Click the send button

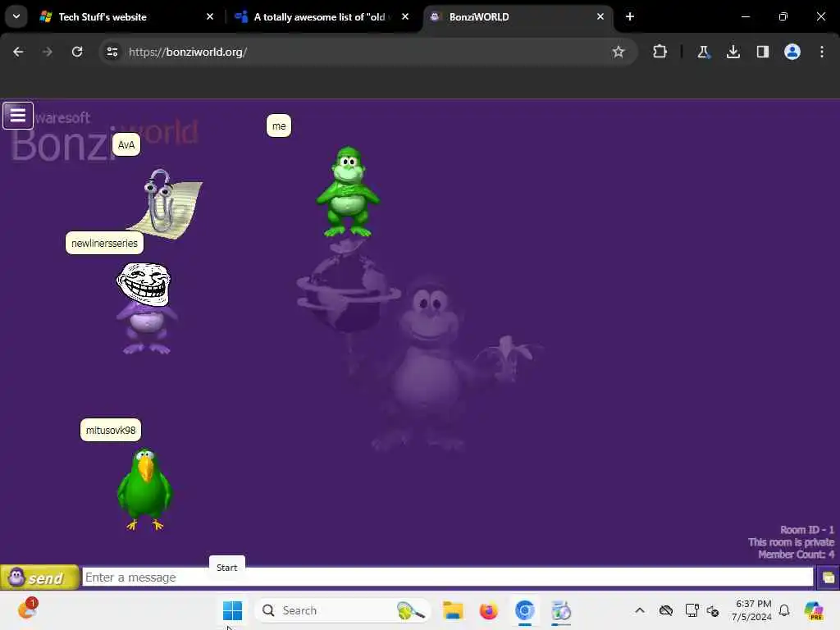pyautogui.click(x=39, y=577)
